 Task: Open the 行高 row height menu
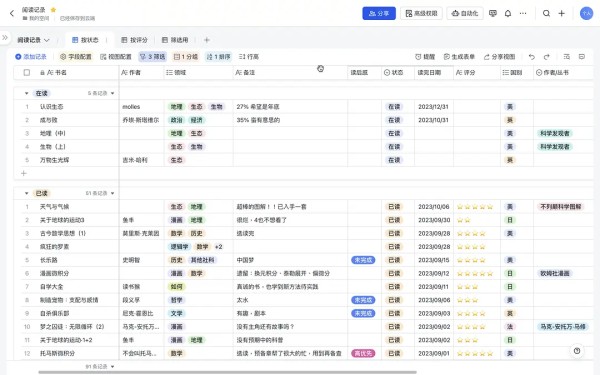249,57
